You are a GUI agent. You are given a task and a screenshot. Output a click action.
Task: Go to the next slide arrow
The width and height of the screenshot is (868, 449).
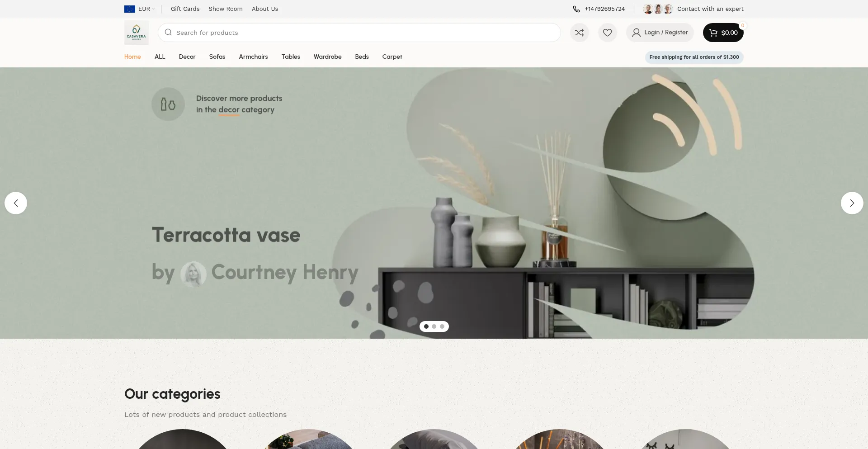click(852, 203)
